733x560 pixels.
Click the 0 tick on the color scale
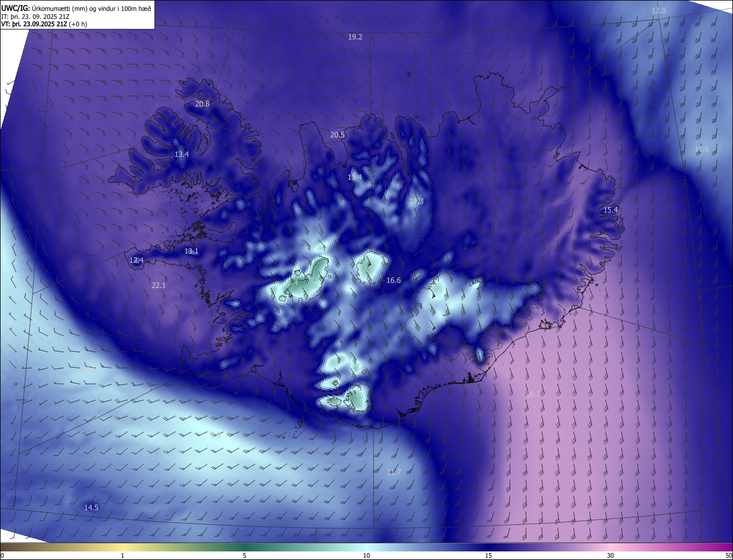(2, 556)
